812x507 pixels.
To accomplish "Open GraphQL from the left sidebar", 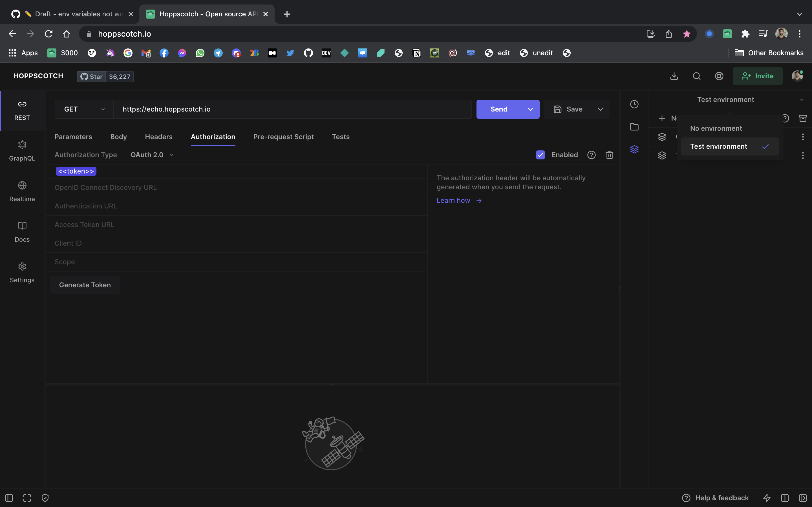I will [22, 151].
